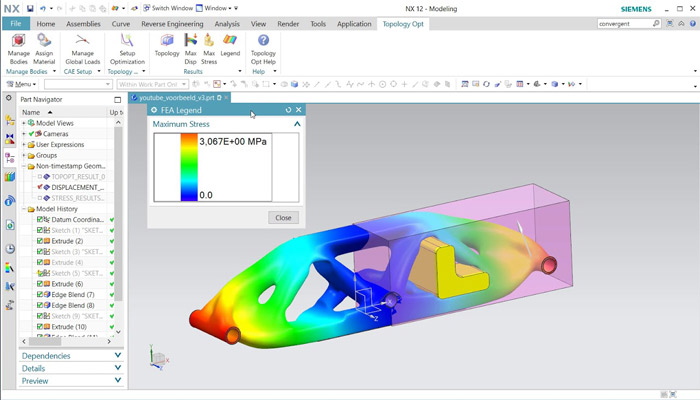Open the Within Work Part Only dropdown
The image size is (700, 400).
(x=153, y=84)
